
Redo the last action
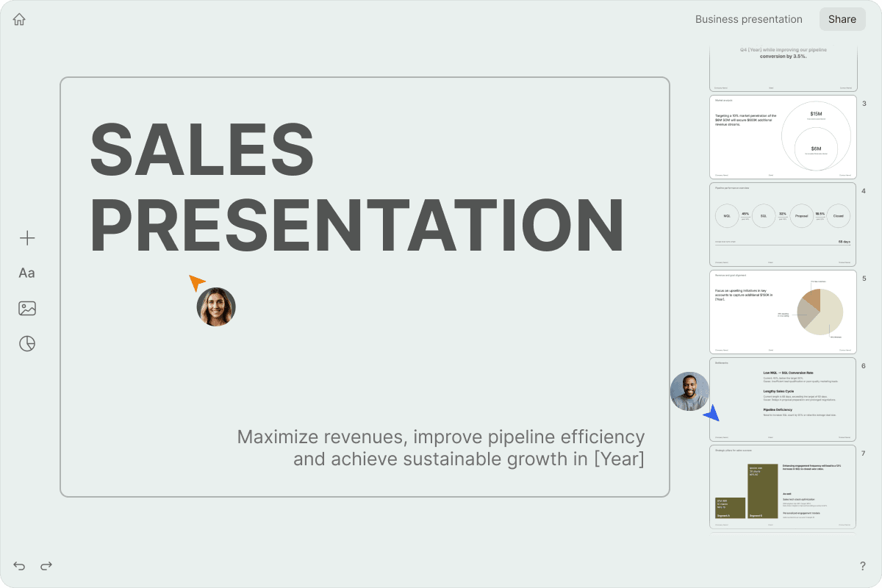point(46,566)
